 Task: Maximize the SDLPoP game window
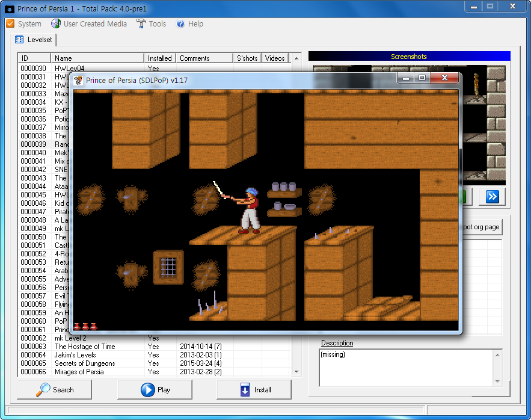[x=422, y=78]
